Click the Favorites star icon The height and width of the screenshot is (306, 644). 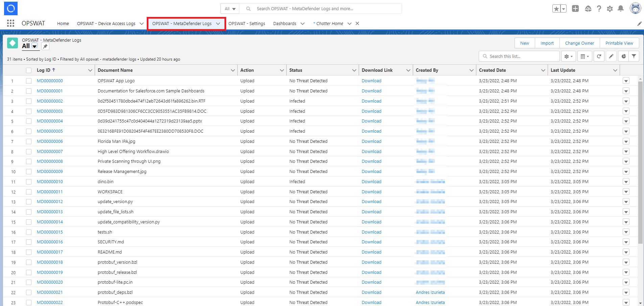[x=556, y=9]
